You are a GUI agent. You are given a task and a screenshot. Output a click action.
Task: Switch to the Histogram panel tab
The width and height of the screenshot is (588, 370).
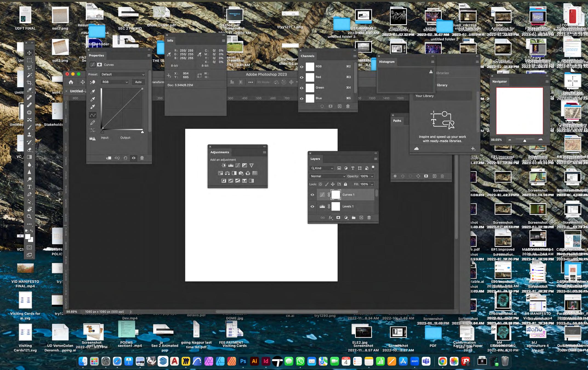click(387, 62)
